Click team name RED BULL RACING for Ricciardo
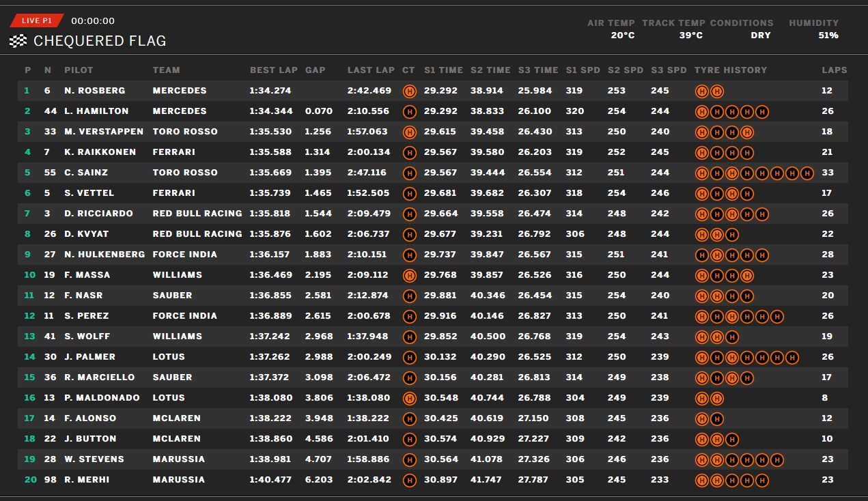The height and width of the screenshot is (501, 868). (197, 214)
